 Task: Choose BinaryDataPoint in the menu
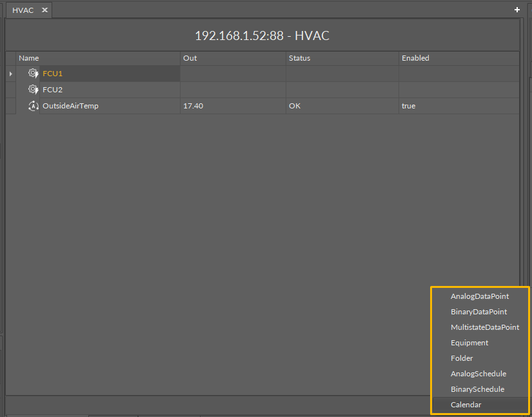point(478,312)
